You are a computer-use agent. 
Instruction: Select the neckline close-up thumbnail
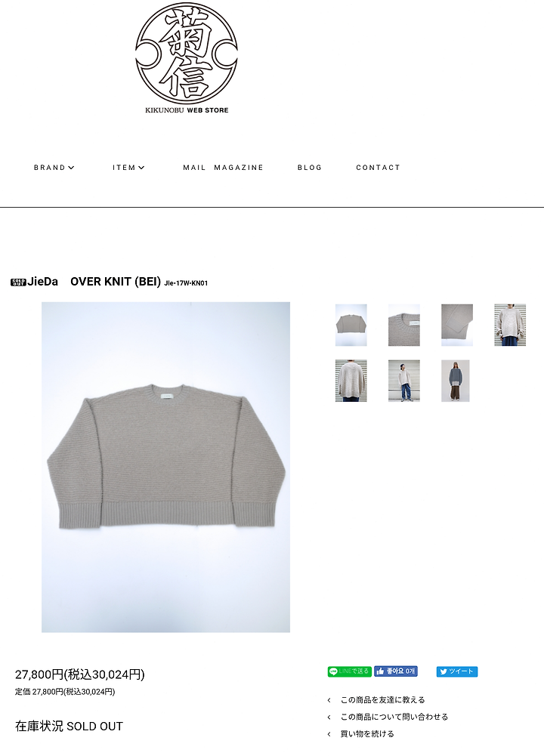click(x=404, y=325)
